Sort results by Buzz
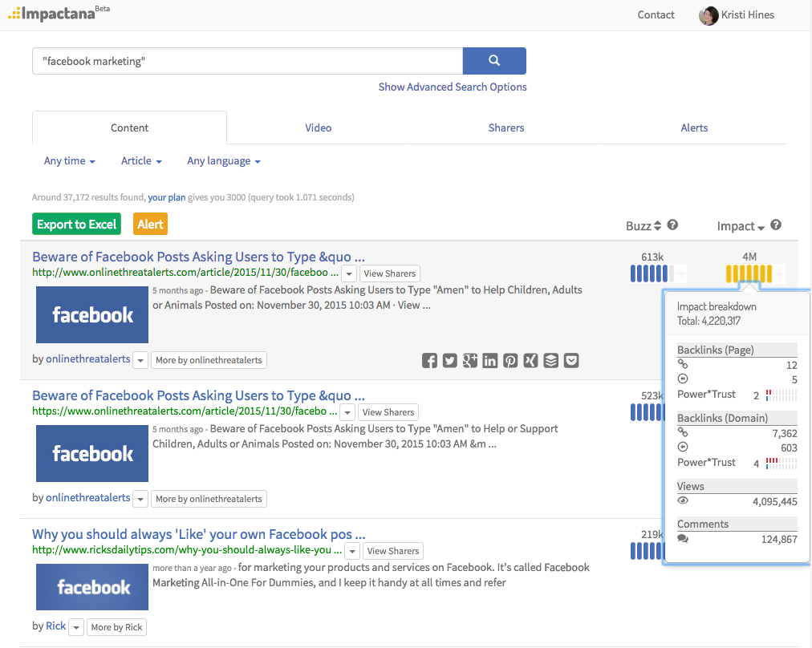This screenshot has height=648, width=812. click(x=644, y=226)
